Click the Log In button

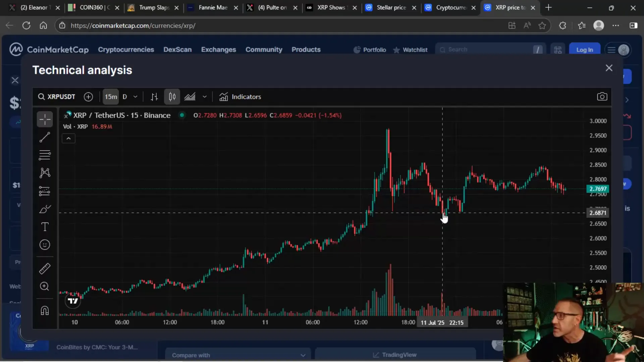[x=585, y=50]
